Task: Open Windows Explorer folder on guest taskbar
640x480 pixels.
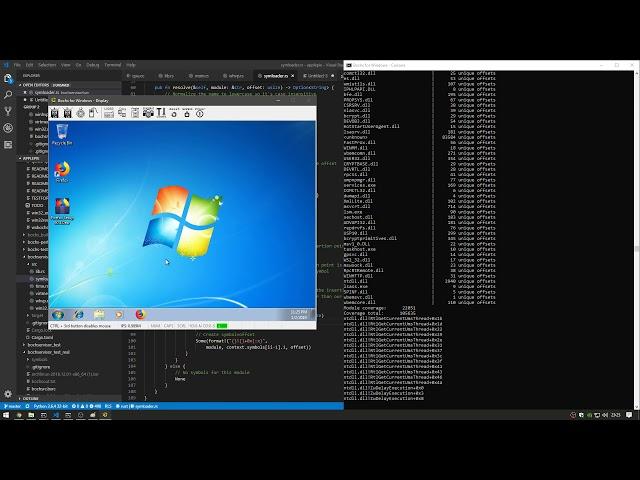Action: tap(99, 315)
